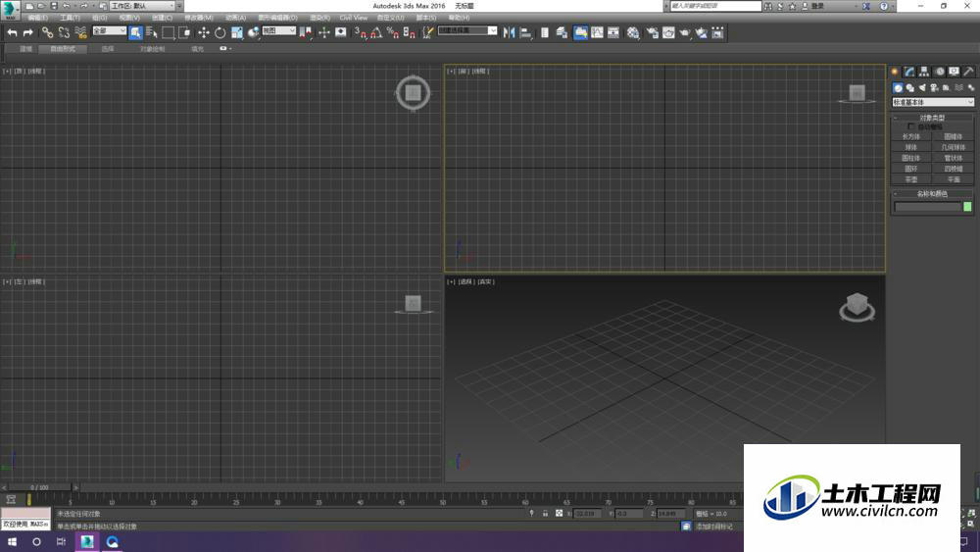Screen dimensions: 980x552
Task: Click the 长方体 primitive button
Action: pyautogui.click(x=911, y=136)
